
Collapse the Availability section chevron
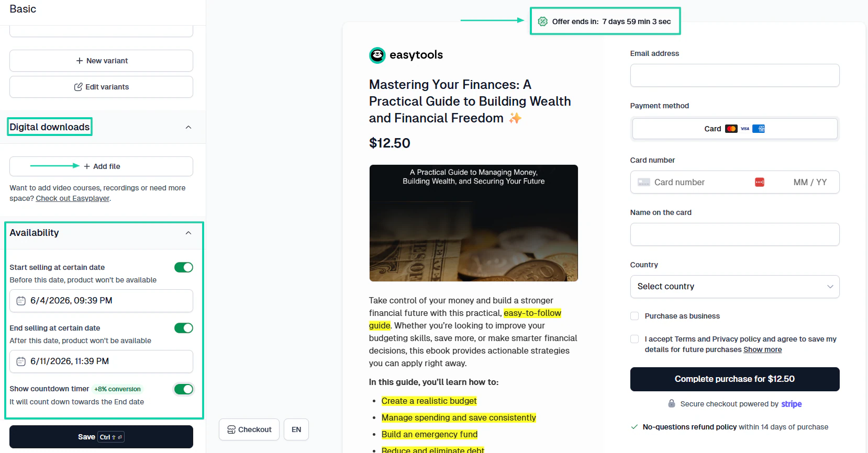[188, 233]
